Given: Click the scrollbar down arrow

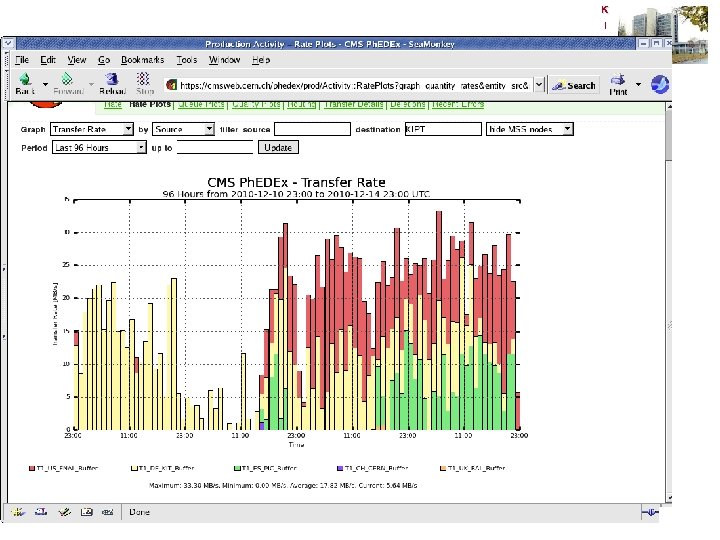Looking at the screenshot, I should [669, 498].
